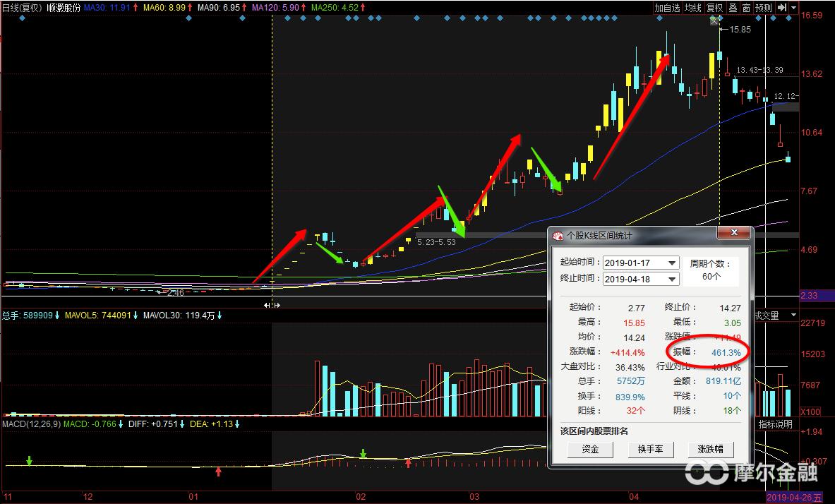Expand the 起始时间 date dropdown
The image size is (835, 504).
coord(671,263)
